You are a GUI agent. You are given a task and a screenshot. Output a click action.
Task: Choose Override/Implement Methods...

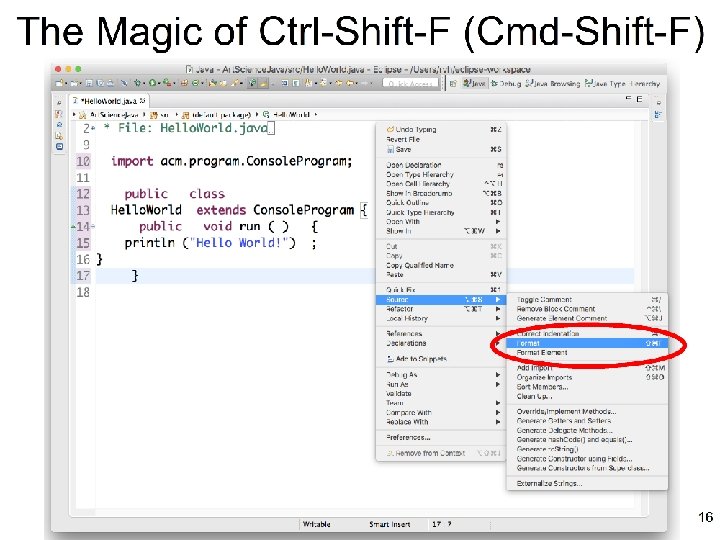(587, 411)
